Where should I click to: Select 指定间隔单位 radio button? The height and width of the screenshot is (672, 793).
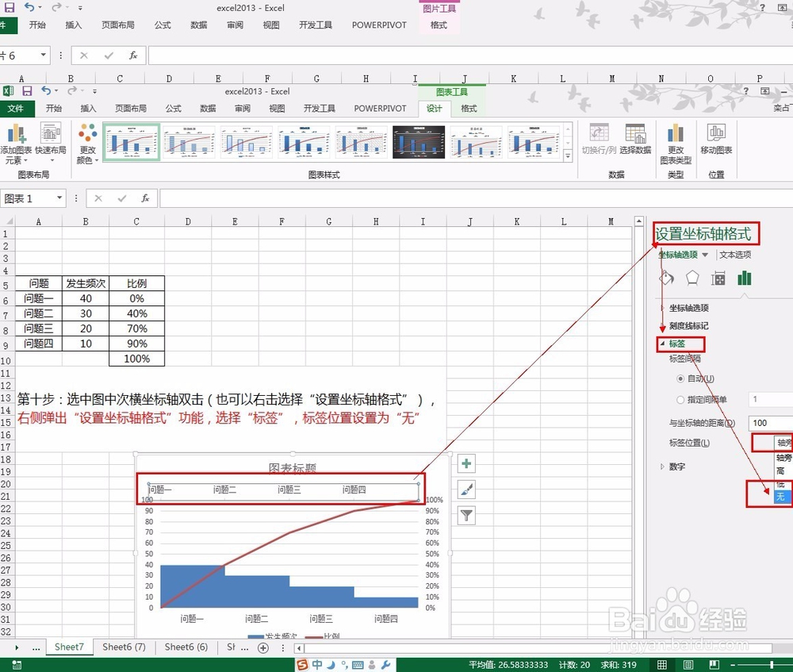point(680,400)
